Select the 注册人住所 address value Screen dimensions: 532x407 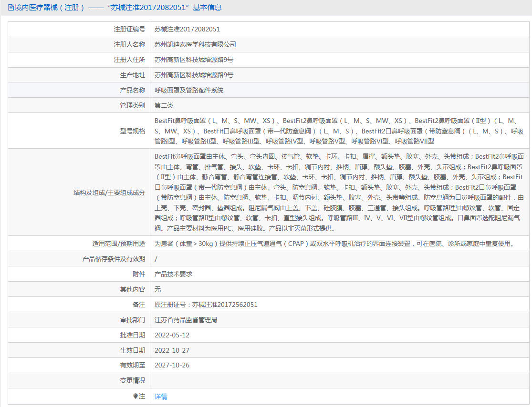tap(194, 60)
